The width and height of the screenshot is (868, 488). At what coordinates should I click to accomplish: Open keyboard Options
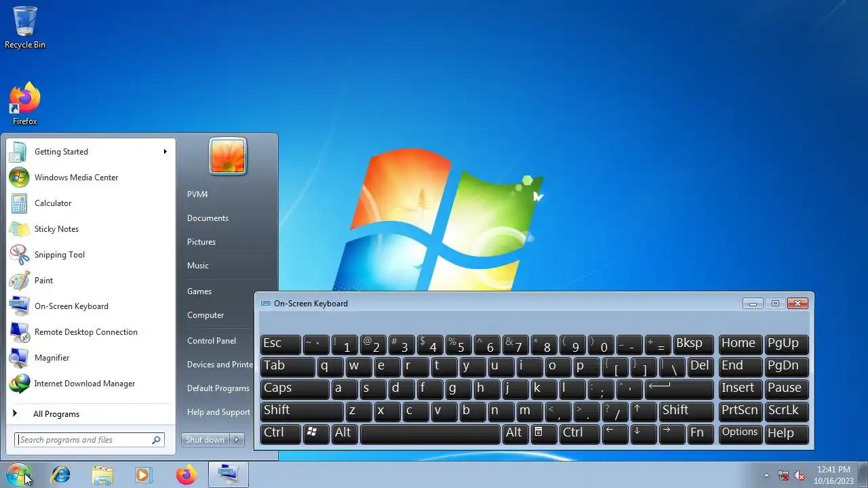tap(740, 434)
